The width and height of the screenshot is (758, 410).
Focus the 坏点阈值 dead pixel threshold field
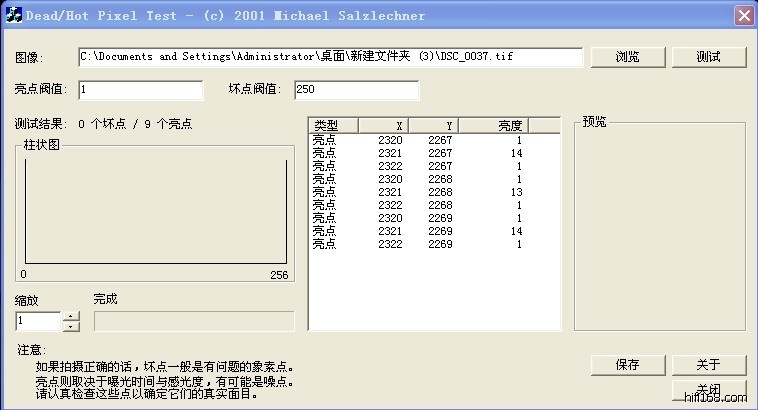pos(355,90)
